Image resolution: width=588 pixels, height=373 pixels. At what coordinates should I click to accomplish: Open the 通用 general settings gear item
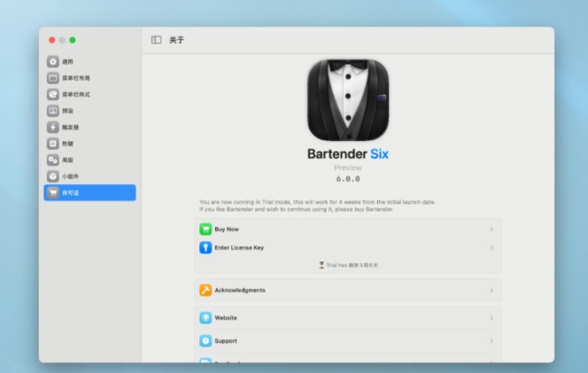(89, 61)
